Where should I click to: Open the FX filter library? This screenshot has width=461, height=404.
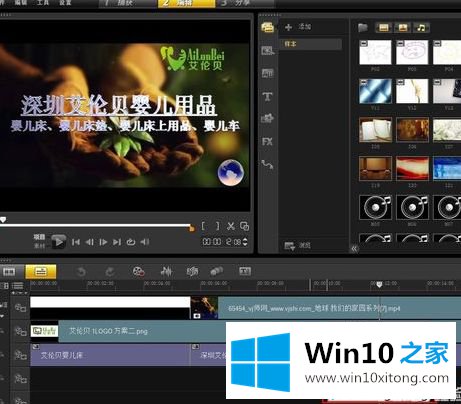click(x=267, y=142)
